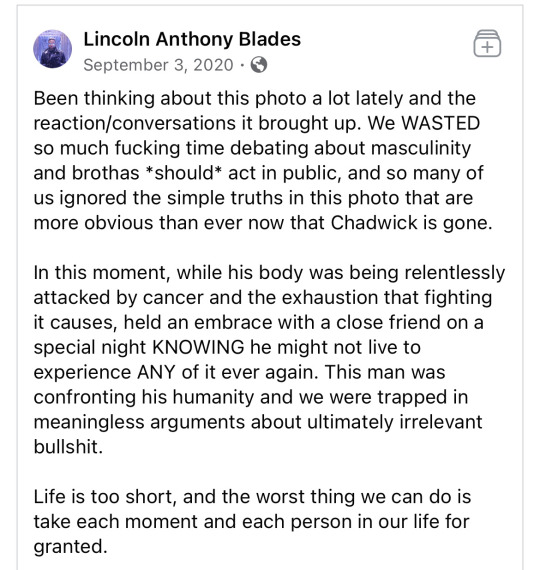Click the word humanity in the post

pos(213,397)
